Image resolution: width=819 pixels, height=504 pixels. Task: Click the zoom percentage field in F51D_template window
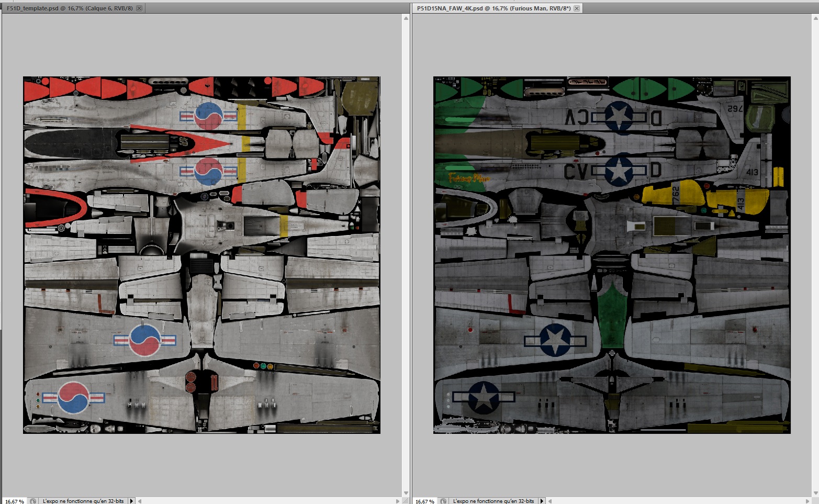15,501
